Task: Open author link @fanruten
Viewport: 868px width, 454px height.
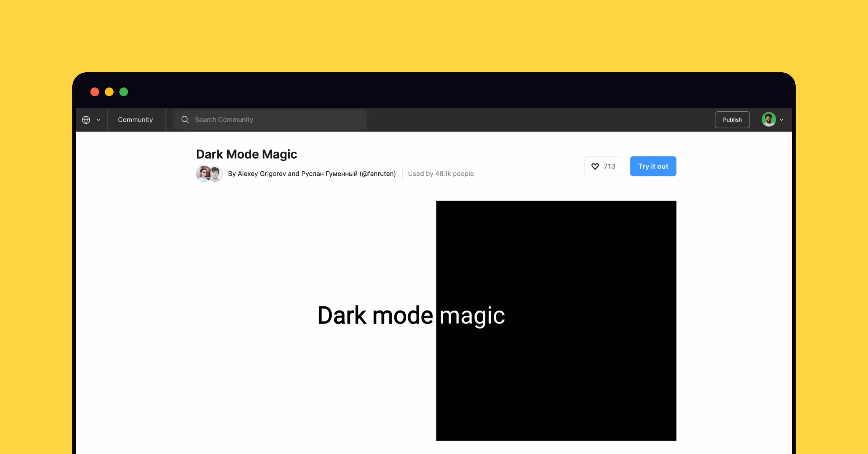Action: pos(378,174)
